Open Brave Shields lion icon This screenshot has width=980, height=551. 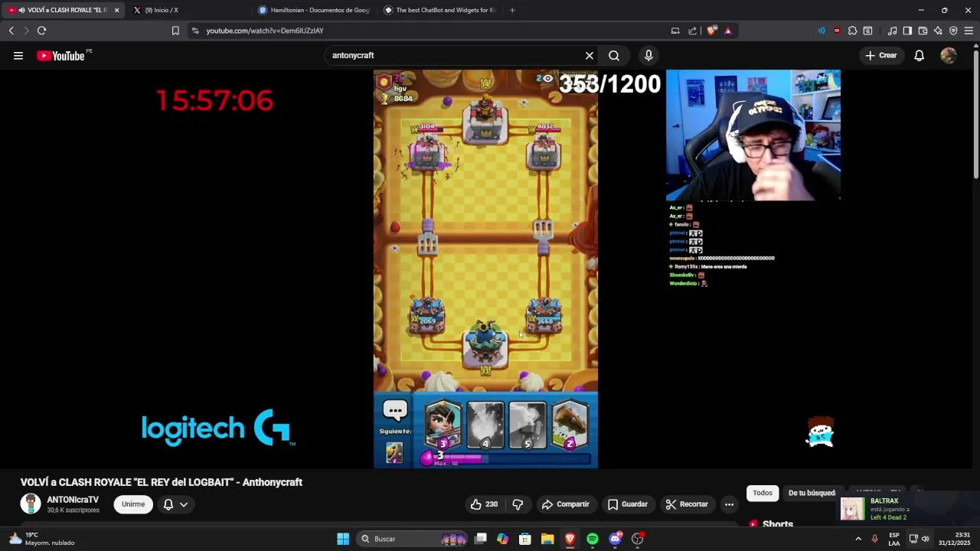[x=711, y=31]
